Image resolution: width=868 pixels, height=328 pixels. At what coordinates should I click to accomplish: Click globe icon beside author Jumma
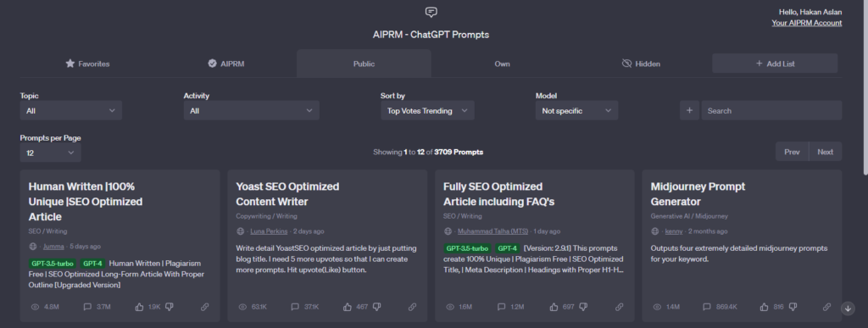coord(33,247)
